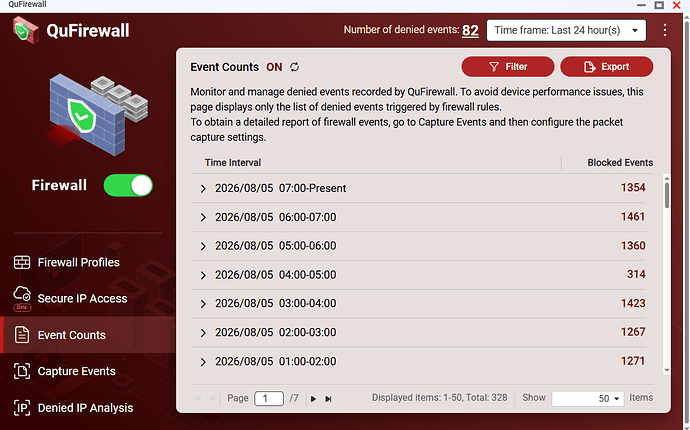Expand the 01:00-02:00 time interval row
The image size is (690, 430).
(x=203, y=362)
